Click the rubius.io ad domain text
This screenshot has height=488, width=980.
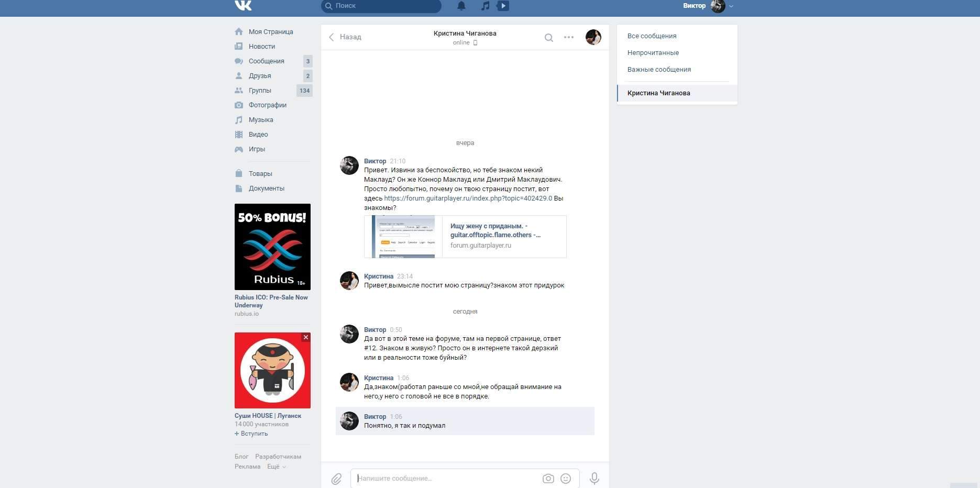click(247, 314)
